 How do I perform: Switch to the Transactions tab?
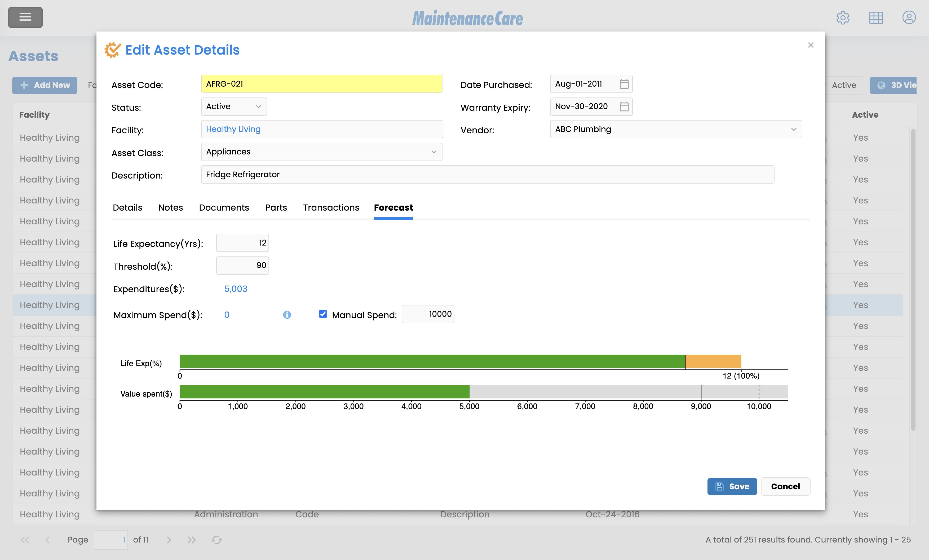pyautogui.click(x=331, y=208)
